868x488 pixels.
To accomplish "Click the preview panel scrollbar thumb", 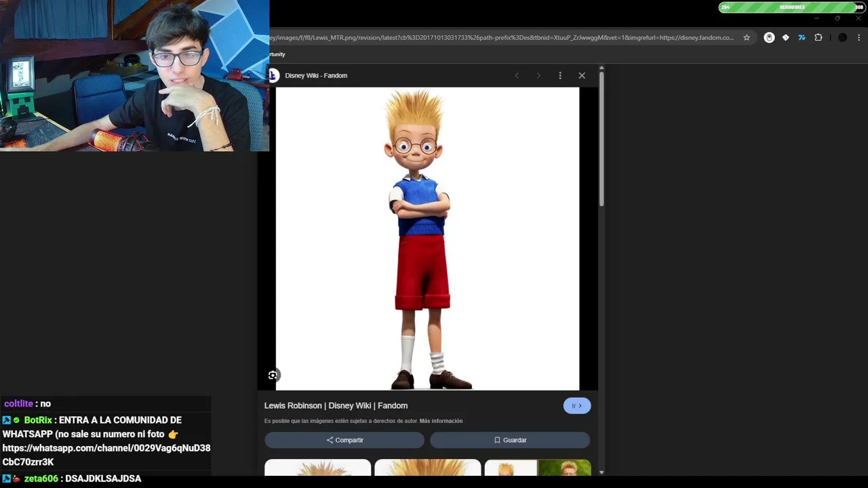I will click(x=601, y=139).
